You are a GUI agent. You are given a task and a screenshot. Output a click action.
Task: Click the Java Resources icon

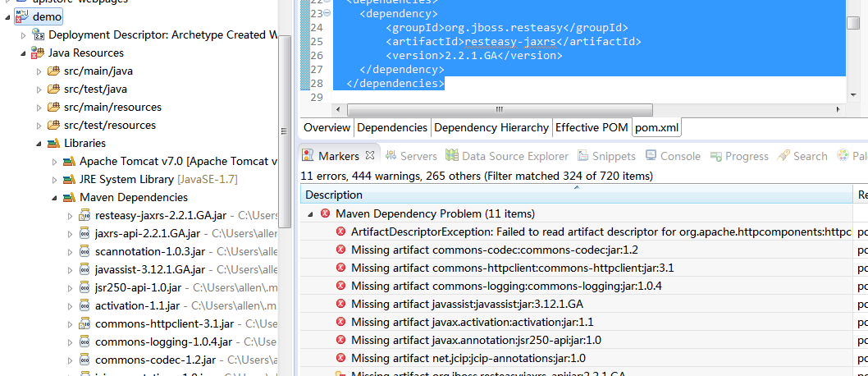point(39,53)
